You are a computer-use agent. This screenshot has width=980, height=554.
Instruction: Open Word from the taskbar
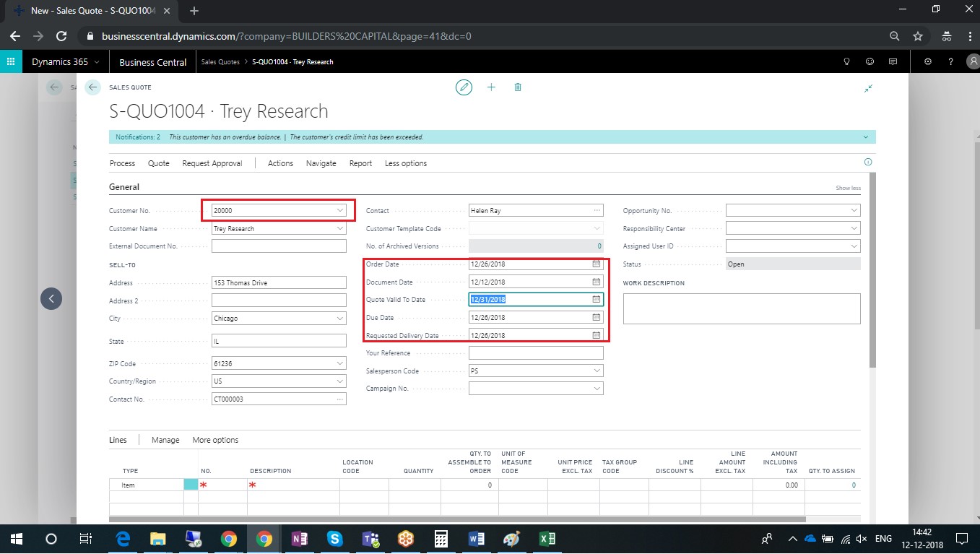tap(476, 539)
